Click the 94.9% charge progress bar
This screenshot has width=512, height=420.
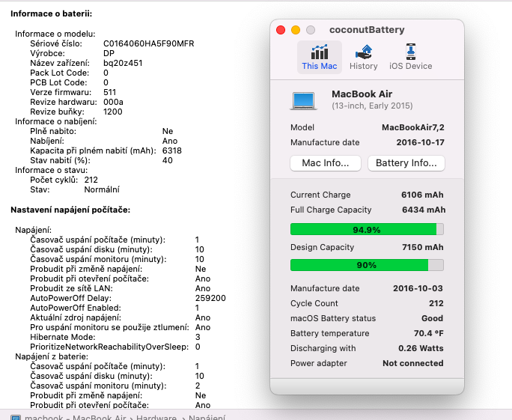(x=367, y=229)
